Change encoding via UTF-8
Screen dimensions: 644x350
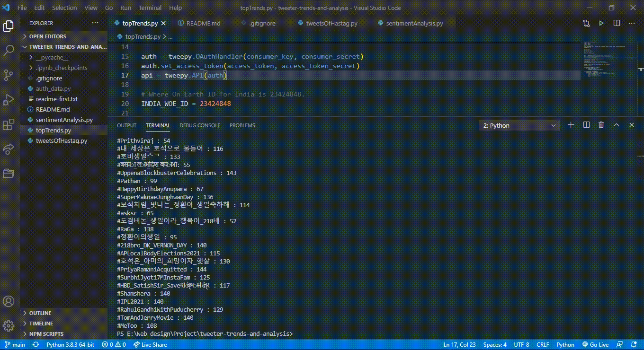(x=521, y=345)
